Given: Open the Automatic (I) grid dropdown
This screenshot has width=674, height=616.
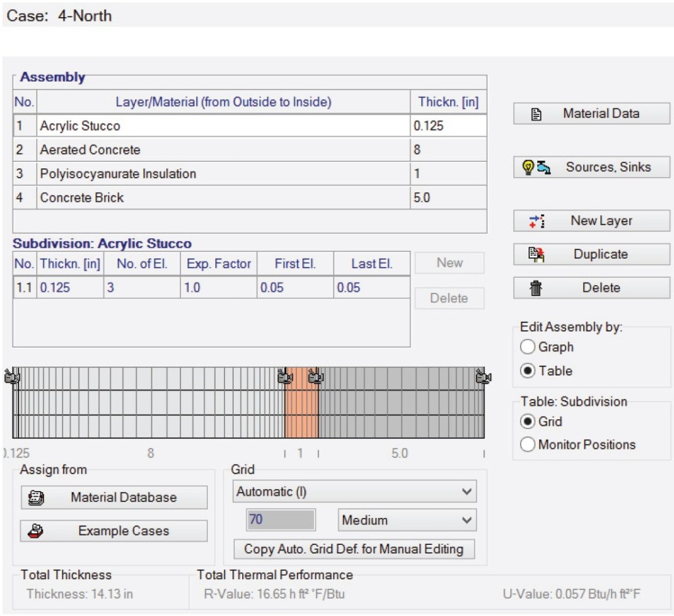Looking at the screenshot, I should point(355,492).
